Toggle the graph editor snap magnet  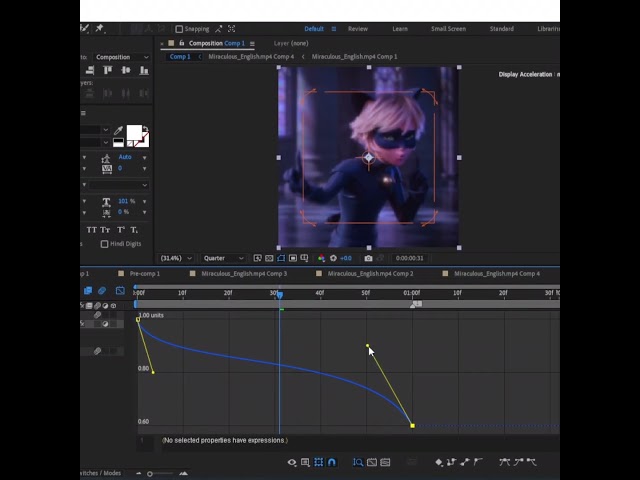(332, 462)
